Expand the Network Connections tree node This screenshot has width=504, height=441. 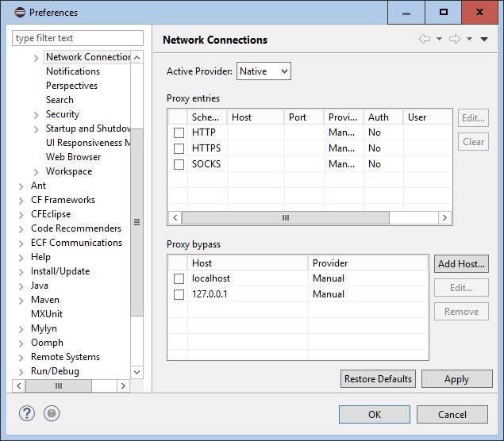pos(36,58)
